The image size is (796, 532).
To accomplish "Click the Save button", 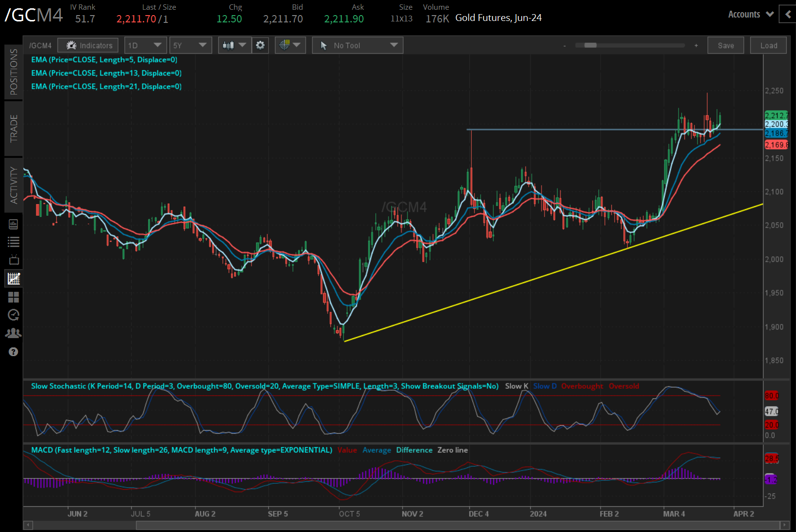I will point(725,45).
